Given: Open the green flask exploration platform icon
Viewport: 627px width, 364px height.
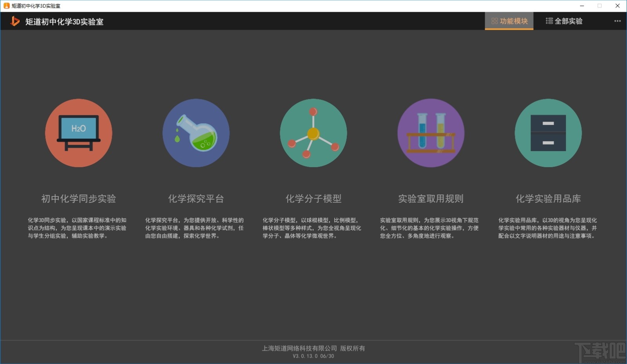Looking at the screenshot, I should (196, 133).
